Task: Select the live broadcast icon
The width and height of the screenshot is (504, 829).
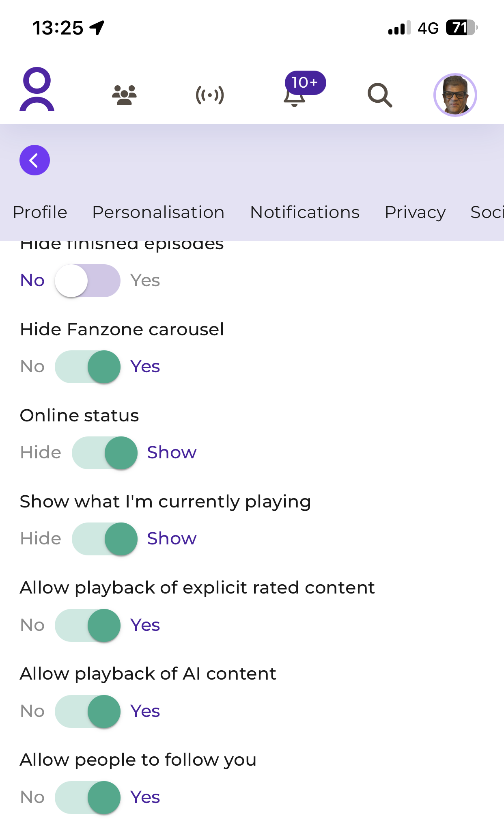Action: click(x=210, y=94)
